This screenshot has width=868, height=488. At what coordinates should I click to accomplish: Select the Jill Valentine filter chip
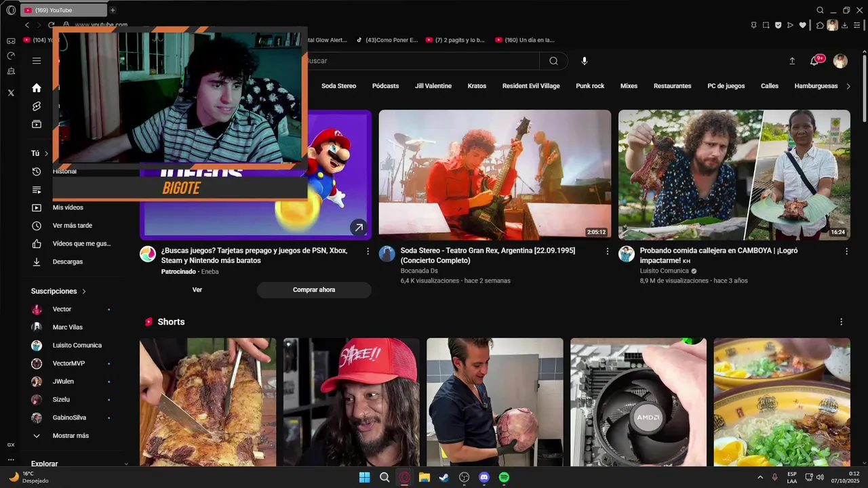click(x=433, y=86)
